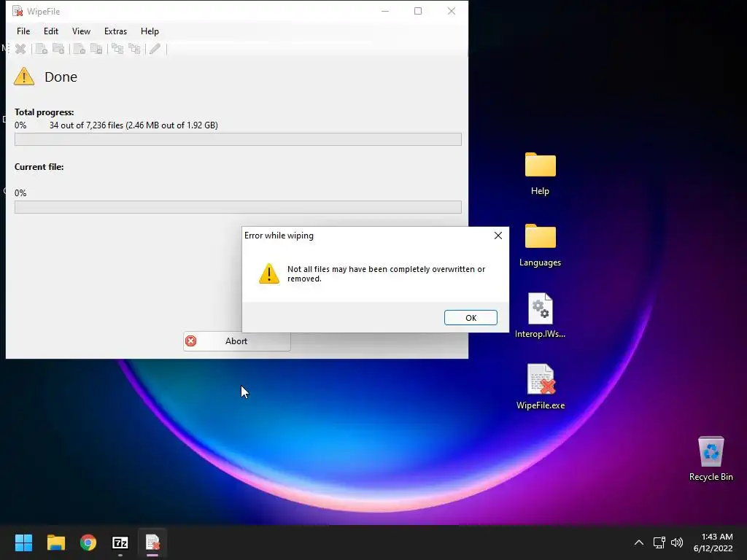Screen dimensions: 747x560
Task: Select the Interop.IWs... file on desktop
Action: (x=541, y=316)
